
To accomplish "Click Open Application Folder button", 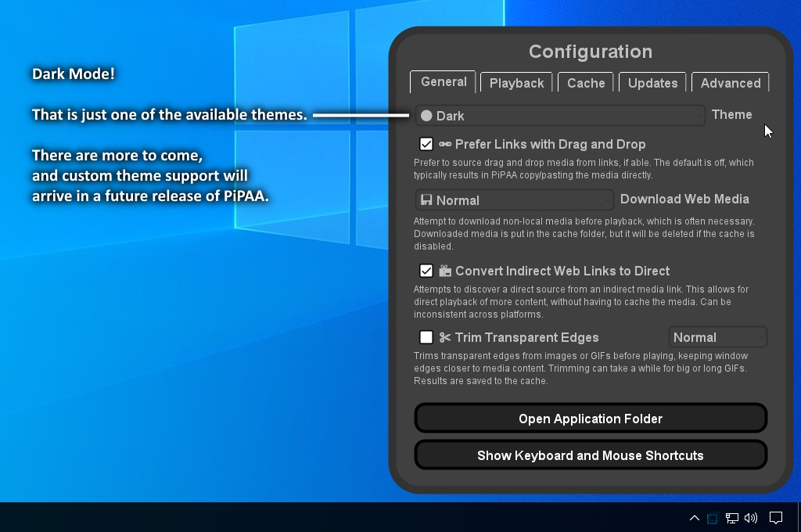I will [x=591, y=418].
